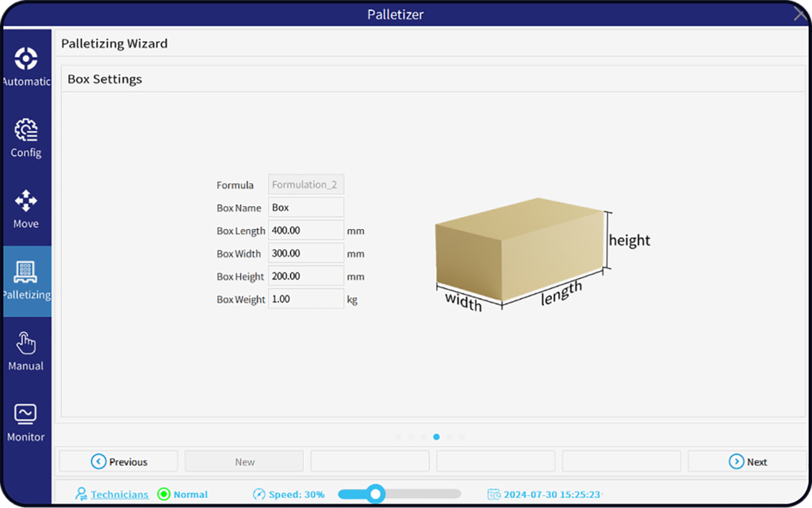Image resolution: width=812 pixels, height=508 pixels.
Task: Click the calendar date-time icon
Action: (494, 495)
